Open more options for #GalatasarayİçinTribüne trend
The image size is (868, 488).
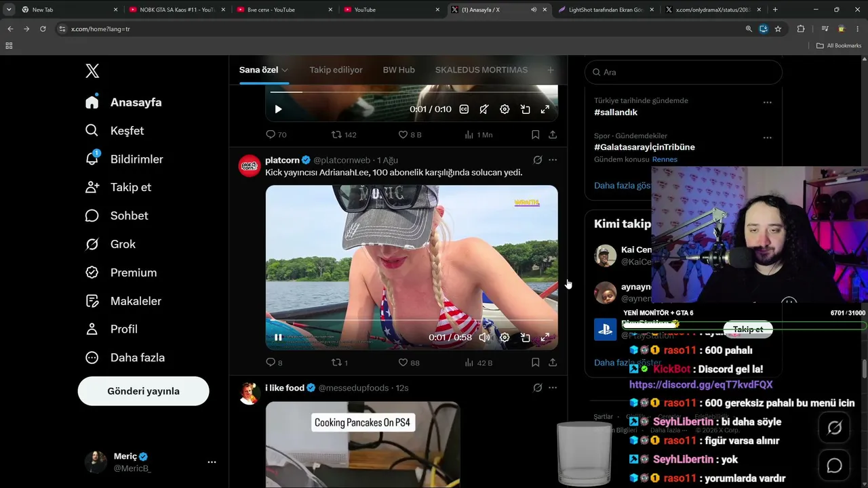[767, 138]
